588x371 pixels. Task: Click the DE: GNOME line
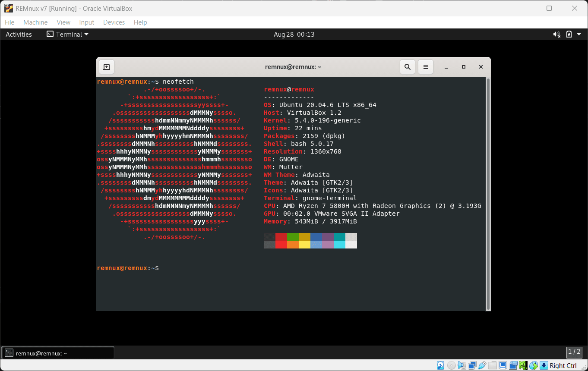281,159
